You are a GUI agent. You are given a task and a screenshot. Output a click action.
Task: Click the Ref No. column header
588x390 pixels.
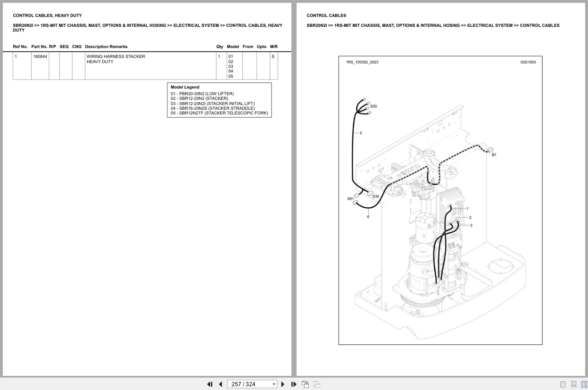point(20,47)
